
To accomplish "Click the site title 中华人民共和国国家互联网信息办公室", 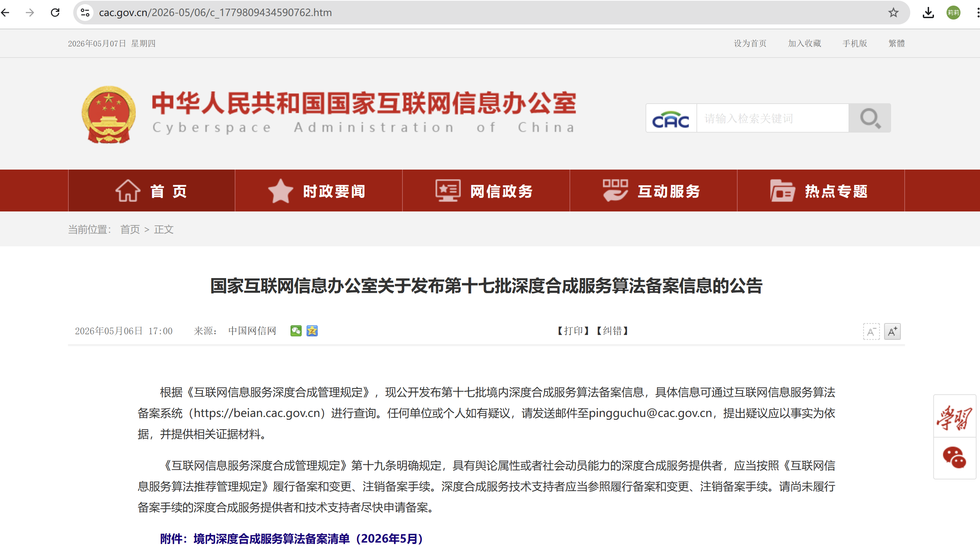I will (364, 103).
